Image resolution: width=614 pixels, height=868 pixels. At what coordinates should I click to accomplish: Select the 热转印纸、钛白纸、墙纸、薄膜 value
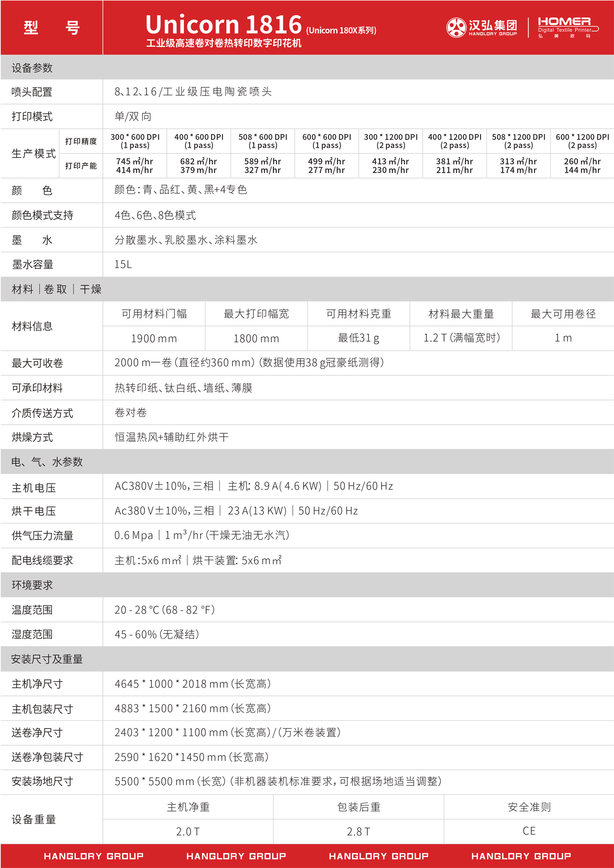tap(183, 388)
